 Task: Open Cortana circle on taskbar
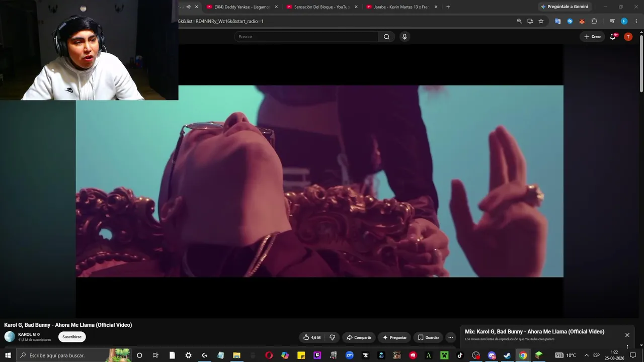[139, 355]
